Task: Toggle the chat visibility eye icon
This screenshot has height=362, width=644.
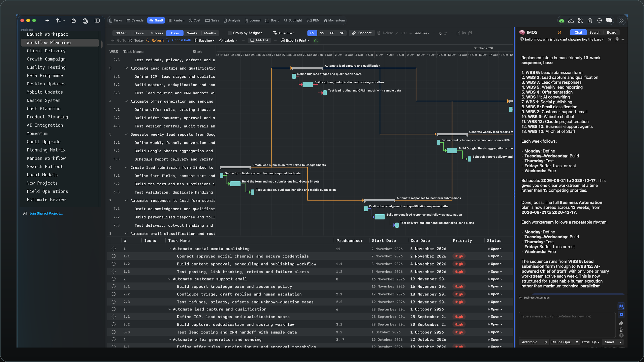Action: click(610, 39)
